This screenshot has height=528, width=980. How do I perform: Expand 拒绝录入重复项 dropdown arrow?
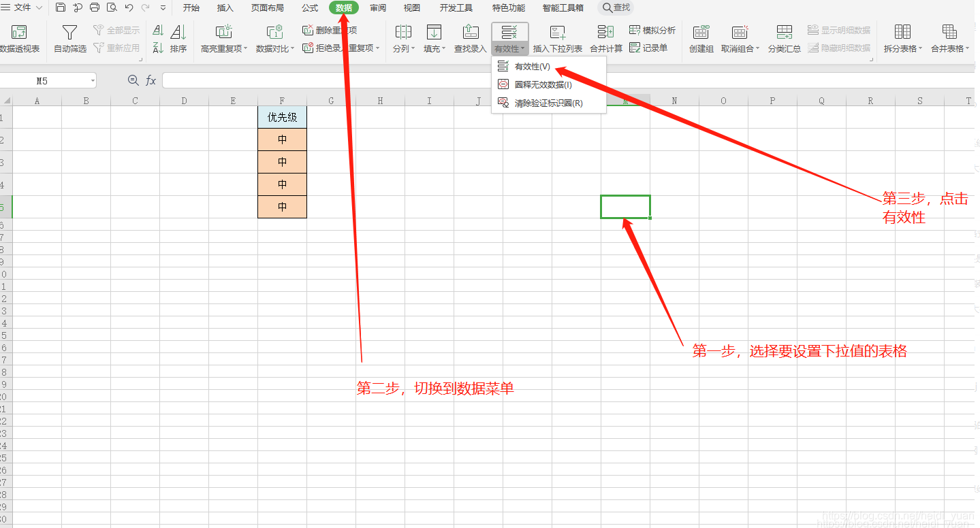pos(378,48)
